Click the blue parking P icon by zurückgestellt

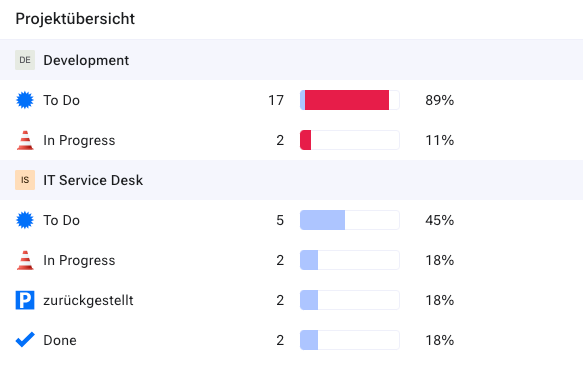[25, 300]
